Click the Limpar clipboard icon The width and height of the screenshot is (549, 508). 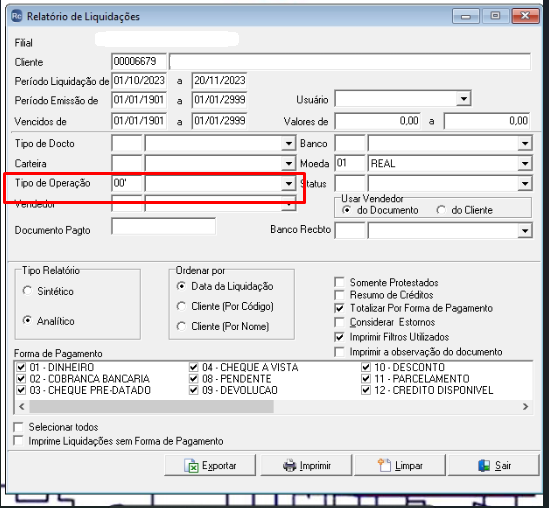coord(384,465)
